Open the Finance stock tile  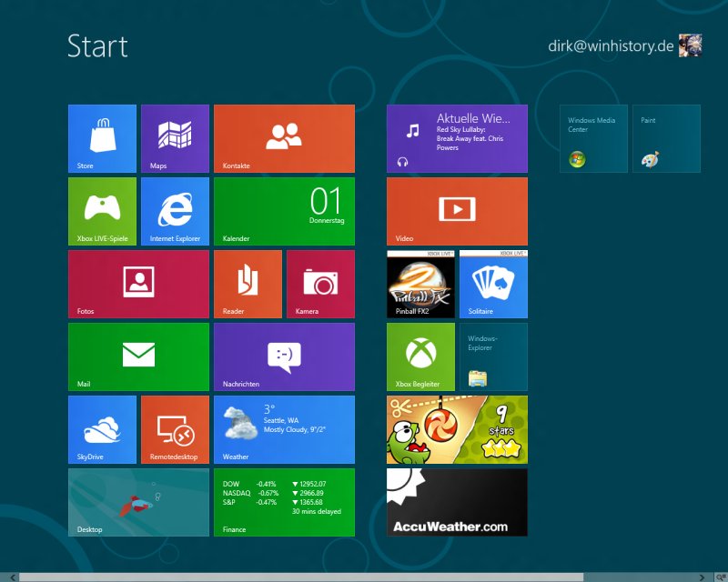pos(284,503)
